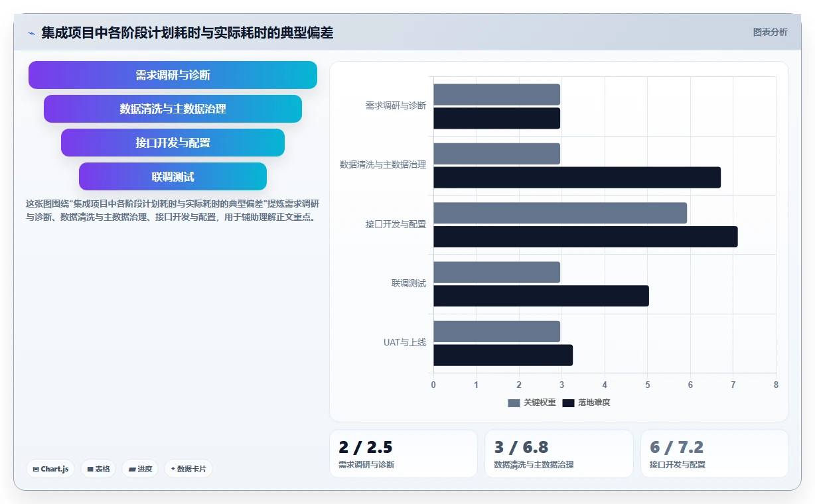Click the 进度 tag icon

(132, 469)
